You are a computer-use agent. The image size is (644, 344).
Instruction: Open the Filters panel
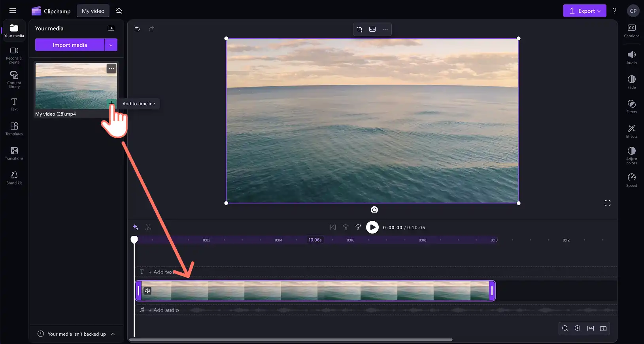click(x=632, y=107)
